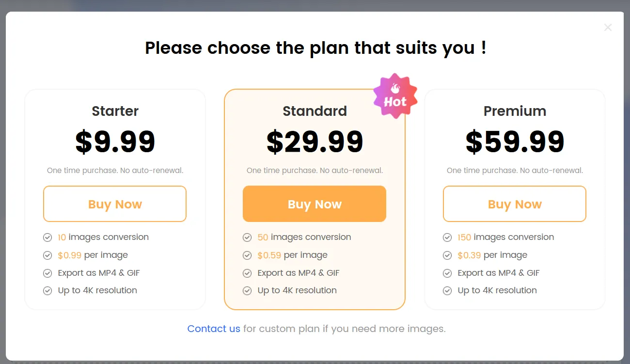Click the Hot badge on Standard plan
Screen dimensions: 630x364
395,95
